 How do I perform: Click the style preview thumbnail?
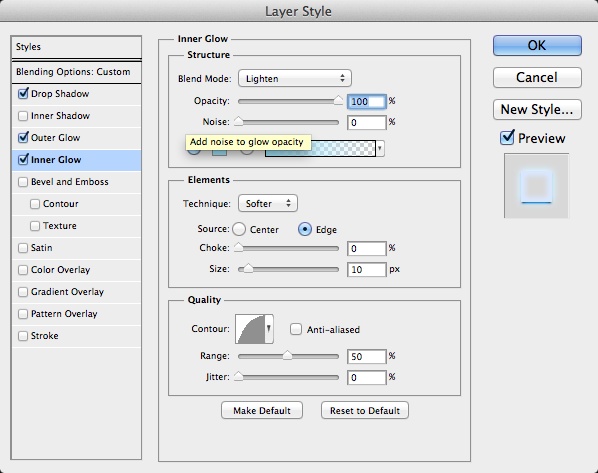[536, 186]
